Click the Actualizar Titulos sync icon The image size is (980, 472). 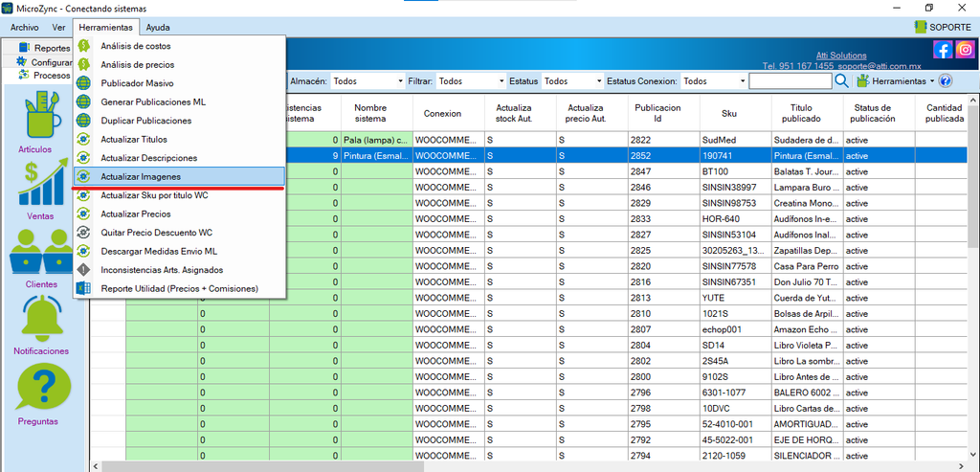click(x=84, y=140)
